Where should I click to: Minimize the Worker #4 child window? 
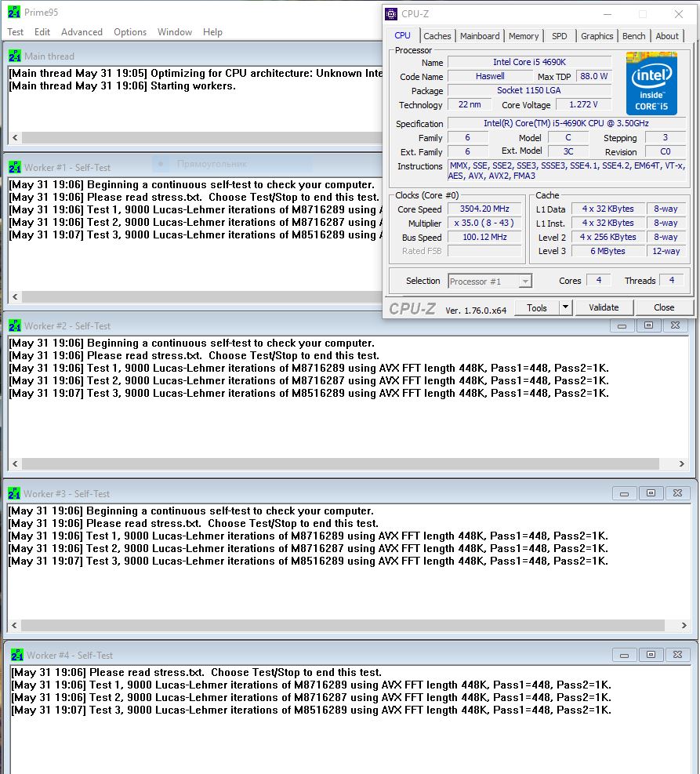point(624,655)
